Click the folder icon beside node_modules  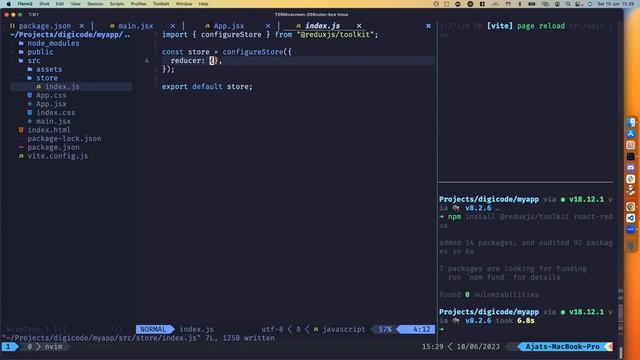point(21,43)
